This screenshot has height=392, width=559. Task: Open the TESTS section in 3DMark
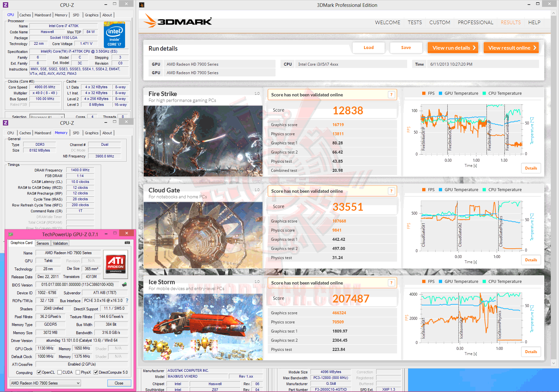pyautogui.click(x=415, y=23)
